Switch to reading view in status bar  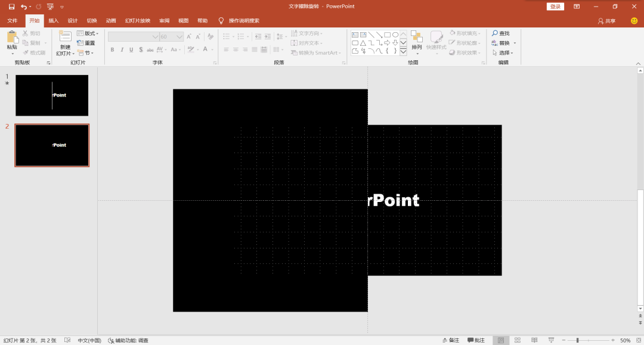[534, 340]
